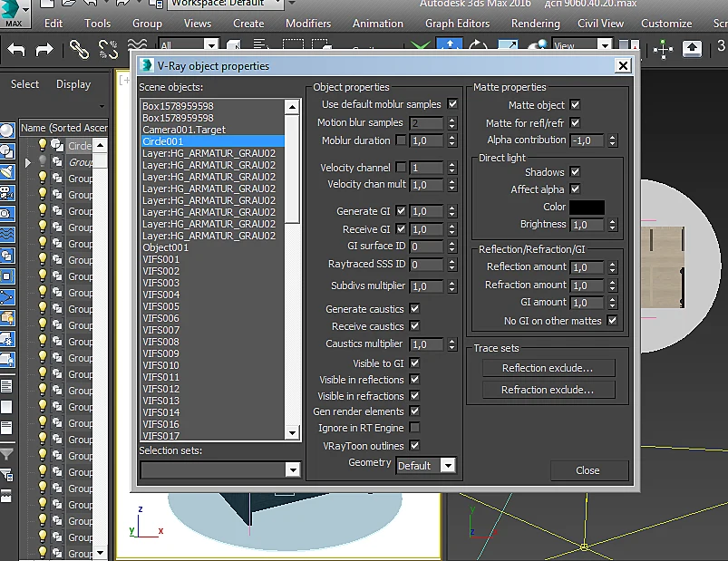Open the Edit menu
This screenshot has width=728, height=561.
click(53, 24)
